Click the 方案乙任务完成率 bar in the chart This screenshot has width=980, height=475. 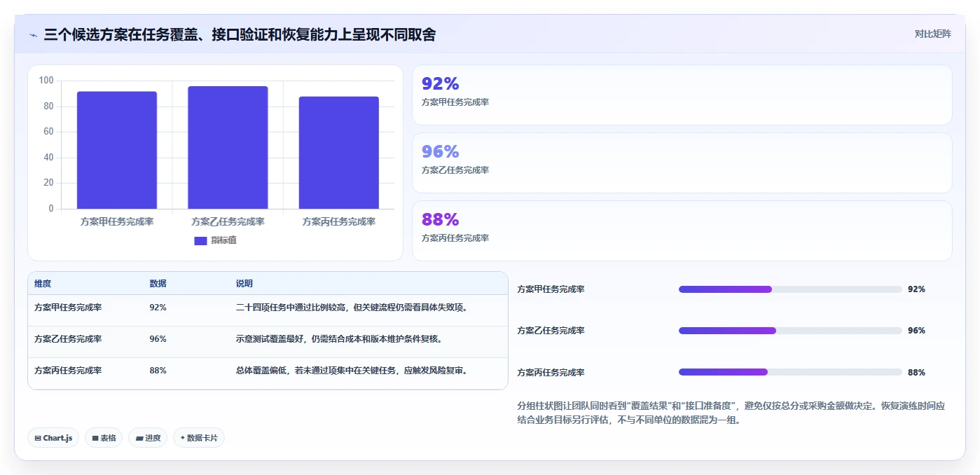pyautogui.click(x=228, y=147)
